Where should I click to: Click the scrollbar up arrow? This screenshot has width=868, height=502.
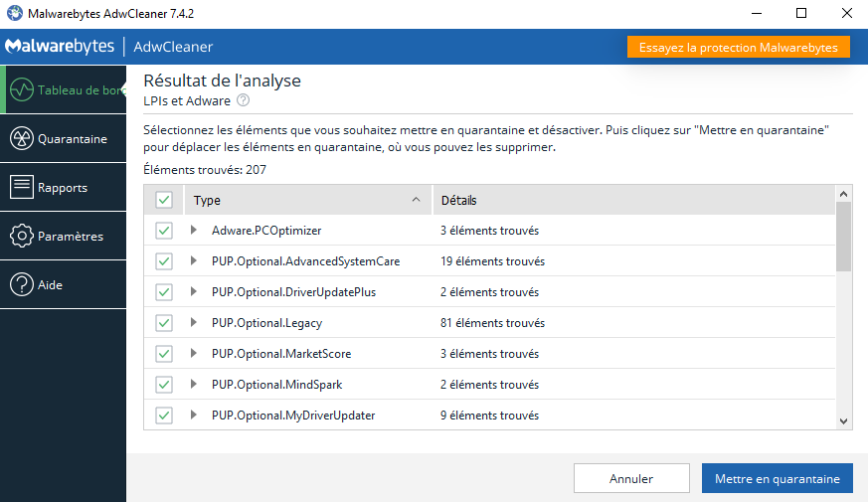(844, 194)
